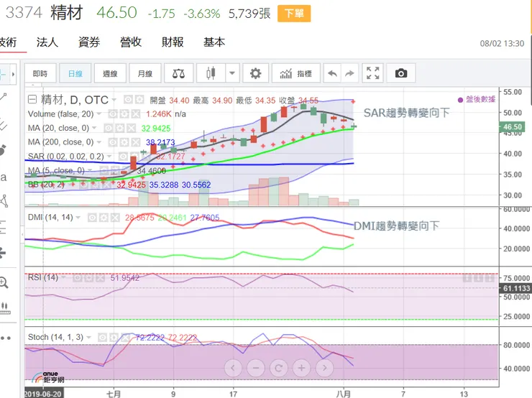The image size is (532, 398).
Task: Open dropdown for SAR (0.02, 0.02, 0.2)
Action: [x=109, y=157]
